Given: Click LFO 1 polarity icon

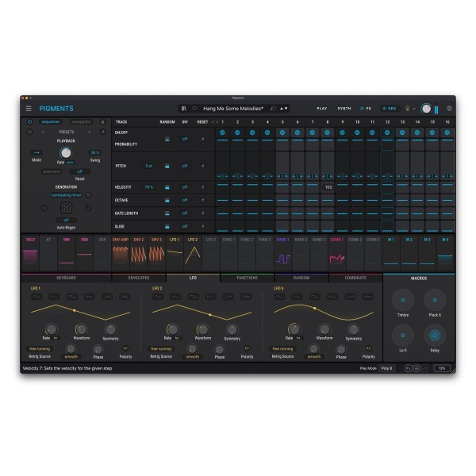Looking at the screenshot, I should tap(125, 348).
